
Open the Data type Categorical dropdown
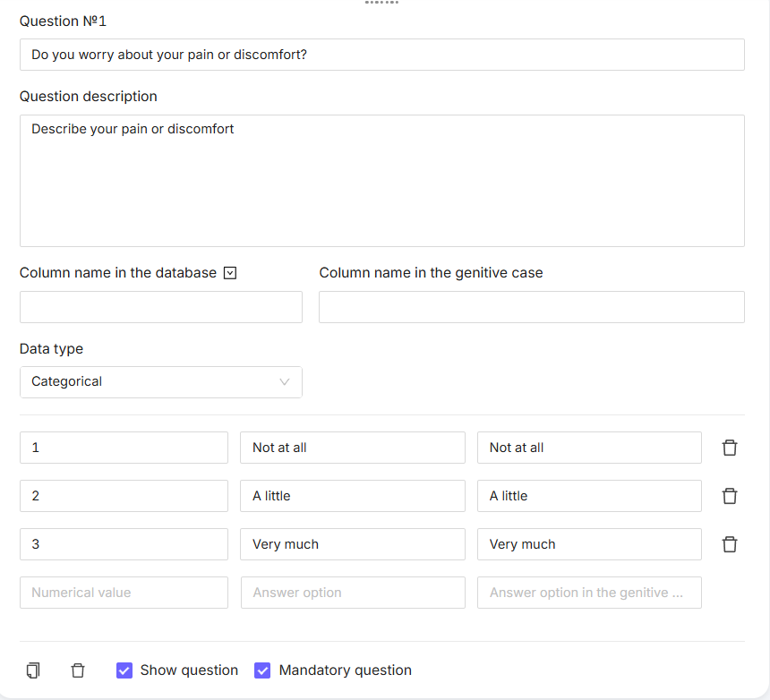point(160,382)
